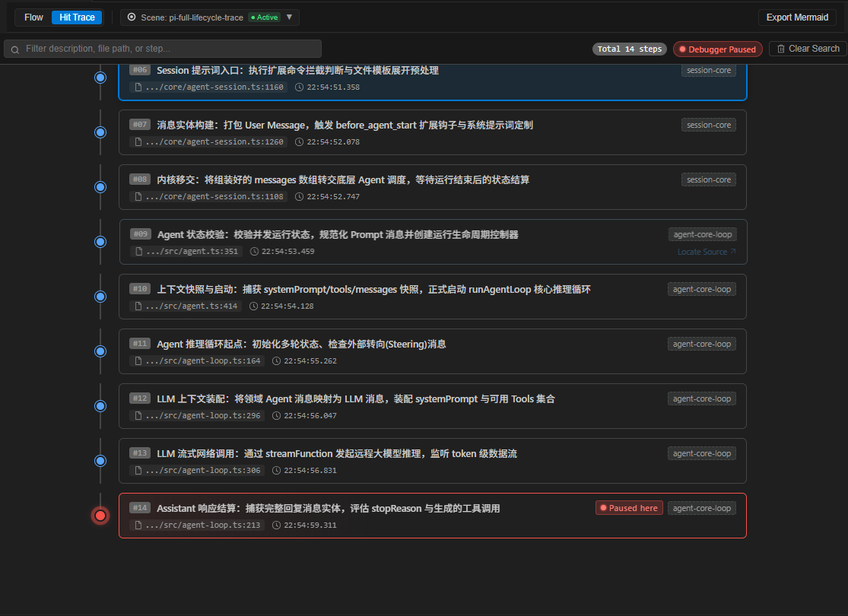Screen dimensions: 848x616
Task: Click agent-core-loop tag on step #14
Action: (x=702, y=508)
